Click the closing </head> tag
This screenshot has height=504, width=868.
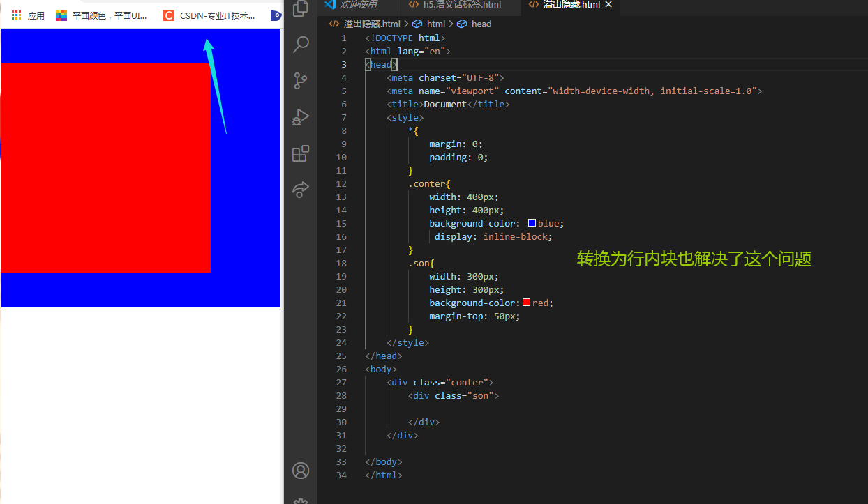point(383,356)
